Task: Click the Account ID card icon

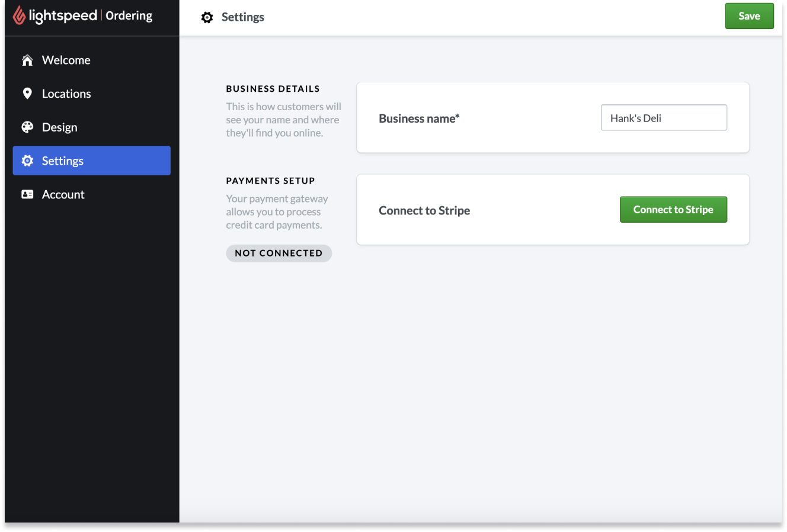Action: pos(27,194)
